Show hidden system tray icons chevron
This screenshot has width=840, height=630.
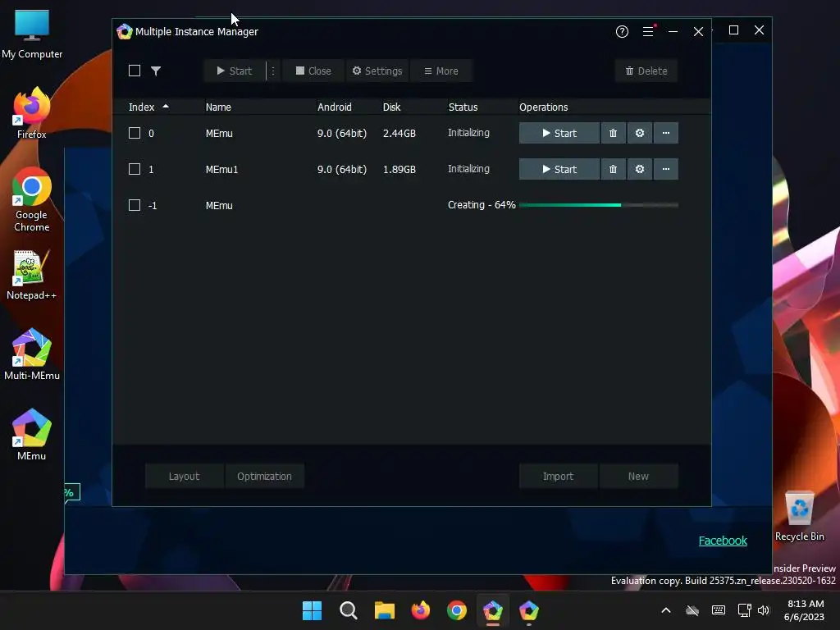(666, 610)
